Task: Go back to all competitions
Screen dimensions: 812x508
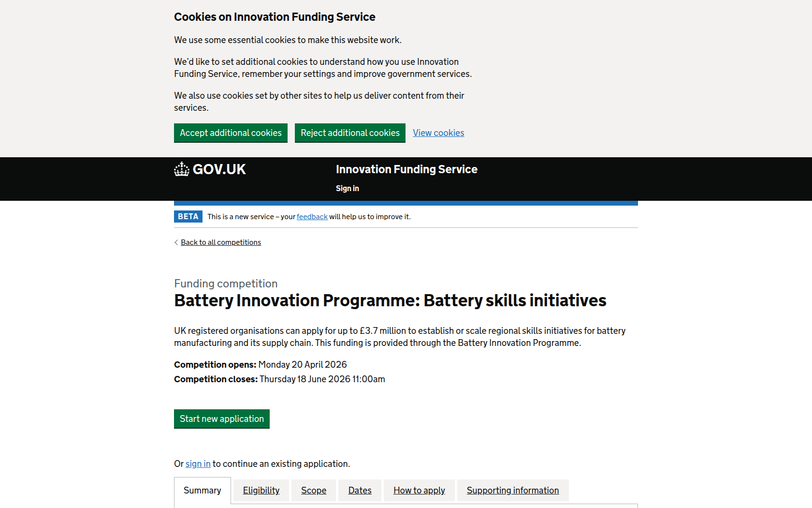Action: [x=221, y=242]
